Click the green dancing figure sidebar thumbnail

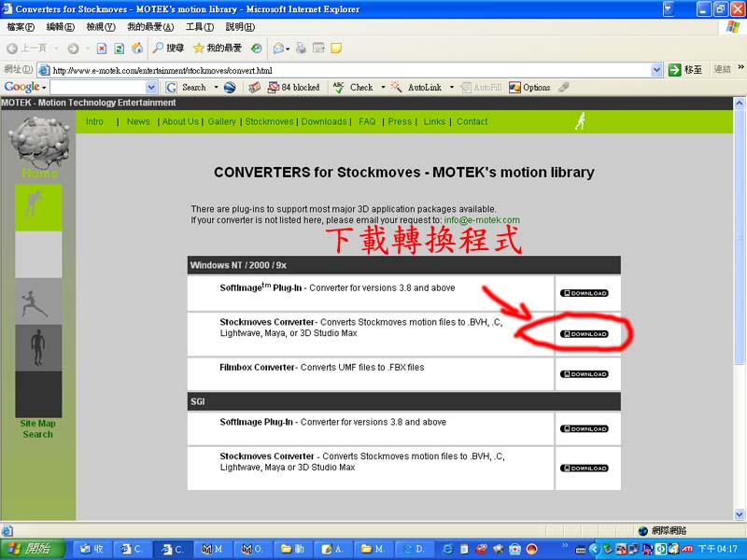38,207
